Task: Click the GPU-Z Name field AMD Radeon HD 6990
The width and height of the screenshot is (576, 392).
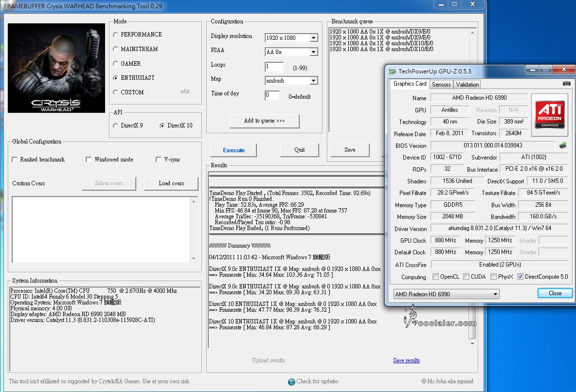Action: [479, 98]
